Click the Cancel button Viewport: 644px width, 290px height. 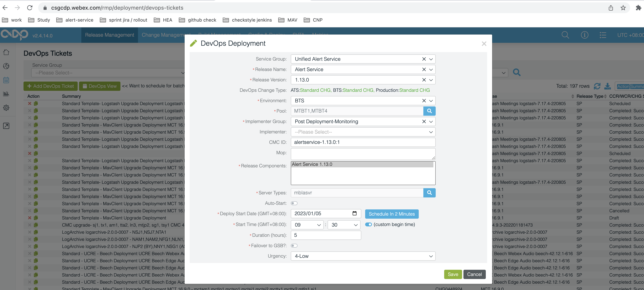click(x=474, y=274)
